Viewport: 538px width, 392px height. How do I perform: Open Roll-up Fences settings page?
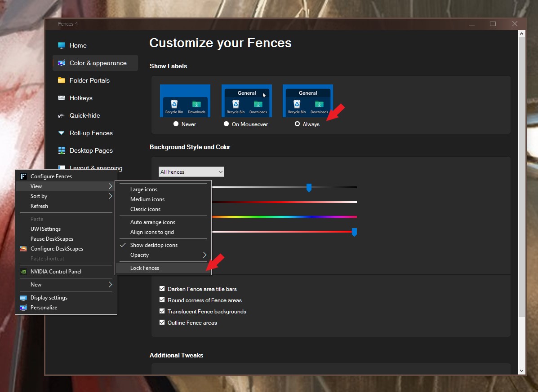[95, 133]
